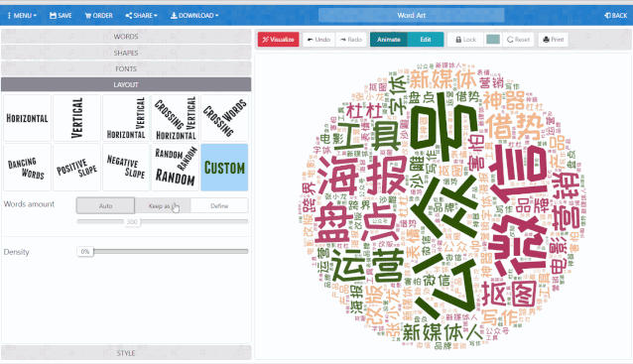
Task: Click the Lock button
Action: point(465,40)
